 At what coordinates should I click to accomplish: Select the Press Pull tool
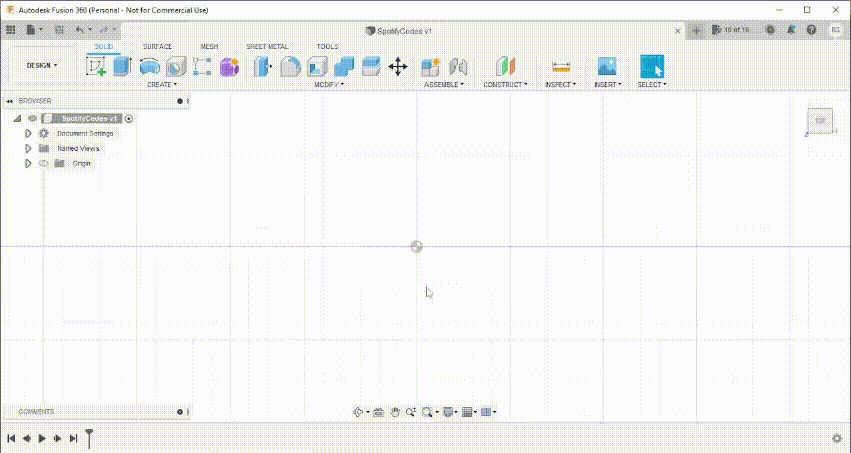(x=263, y=67)
